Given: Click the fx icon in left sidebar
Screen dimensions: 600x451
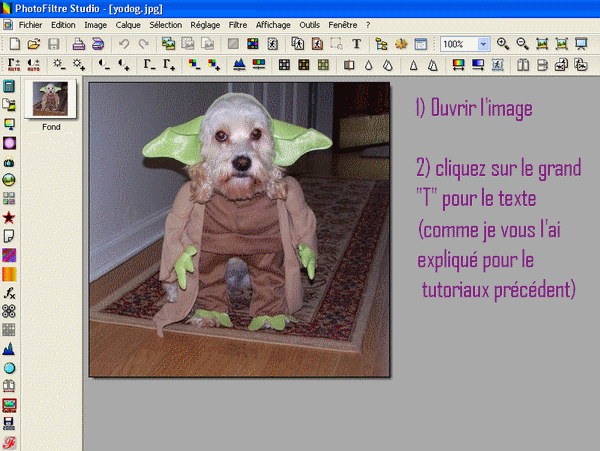Looking at the screenshot, I should coord(9,293).
